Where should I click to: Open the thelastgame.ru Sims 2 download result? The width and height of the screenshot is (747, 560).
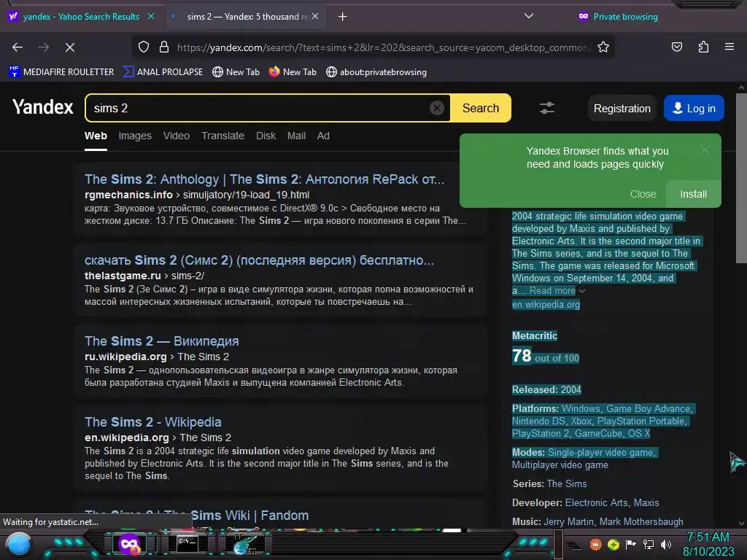pyautogui.click(x=259, y=260)
